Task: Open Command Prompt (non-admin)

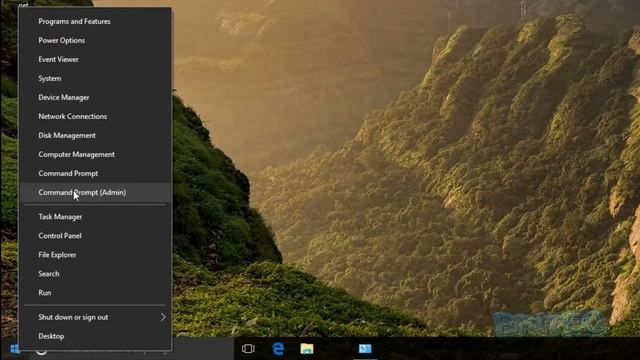Action: click(95, 173)
